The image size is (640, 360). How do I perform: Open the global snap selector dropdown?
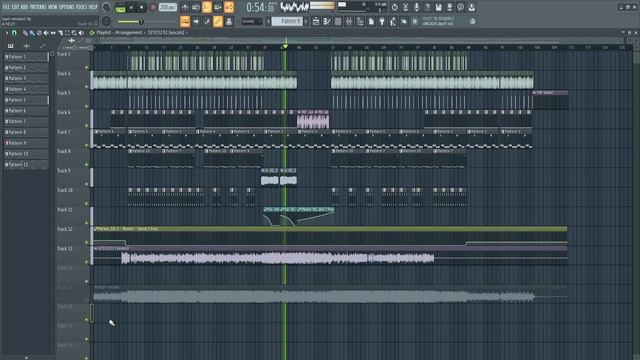click(x=252, y=21)
